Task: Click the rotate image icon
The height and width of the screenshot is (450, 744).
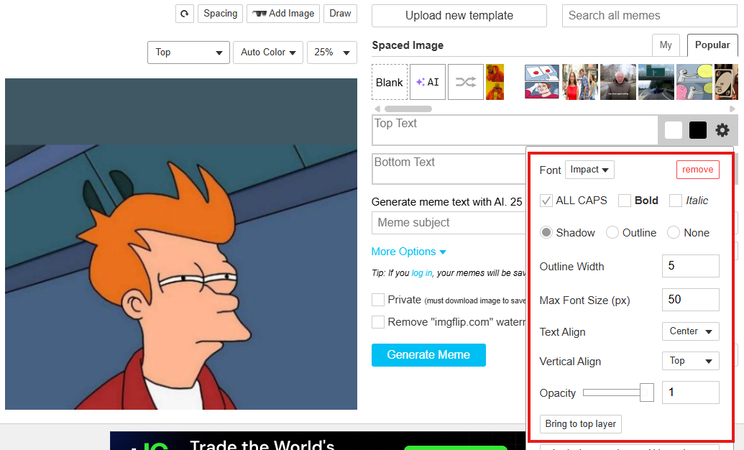Action: pos(184,14)
